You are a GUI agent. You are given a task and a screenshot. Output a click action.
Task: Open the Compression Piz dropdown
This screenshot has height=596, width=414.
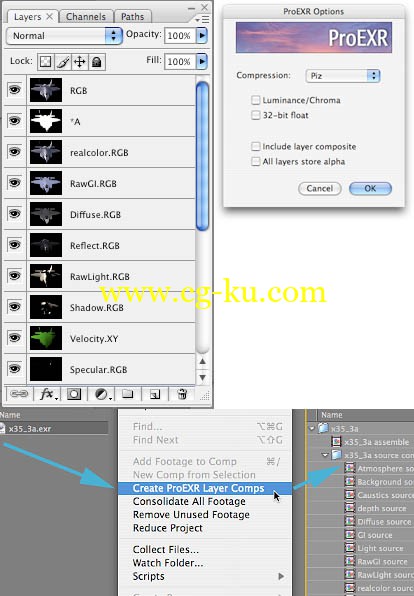coord(343,76)
